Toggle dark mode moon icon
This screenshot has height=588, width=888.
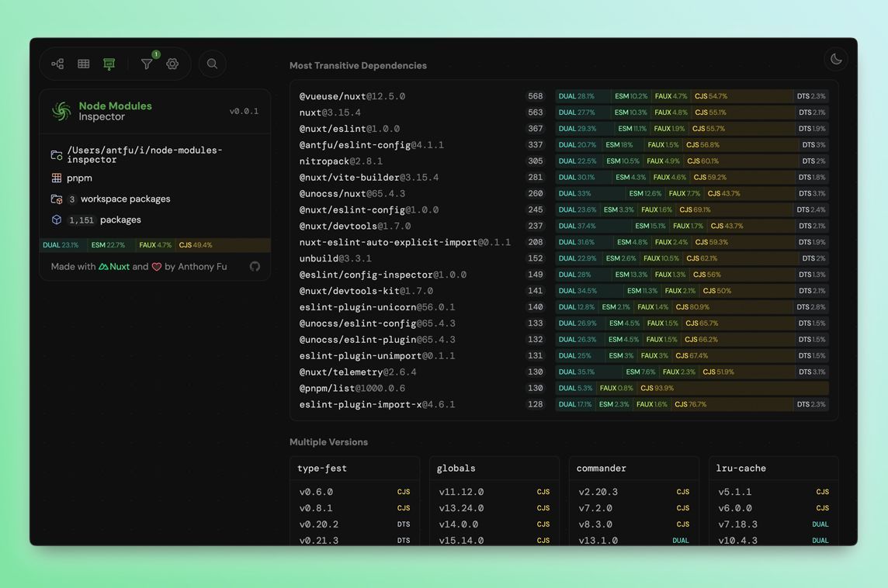pos(836,59)
